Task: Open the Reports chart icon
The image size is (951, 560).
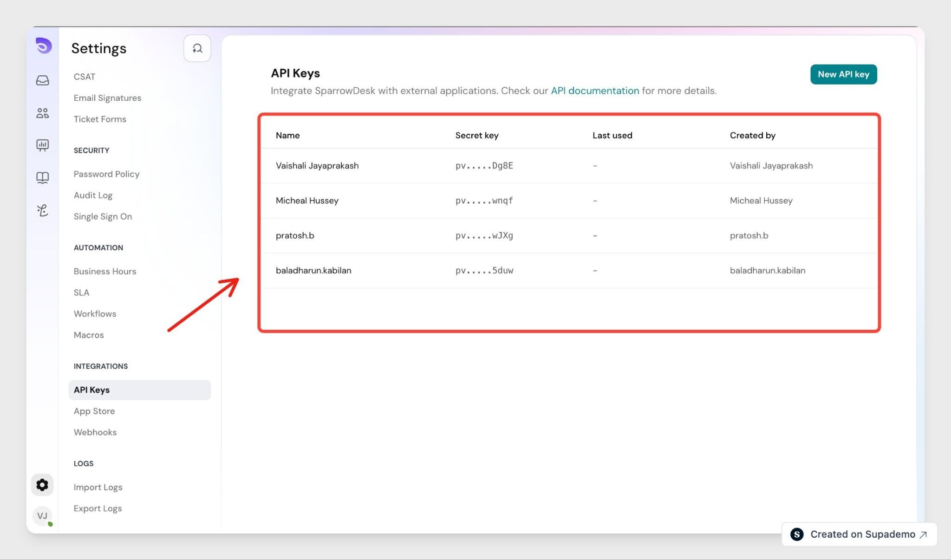Action: click(43, 145)
